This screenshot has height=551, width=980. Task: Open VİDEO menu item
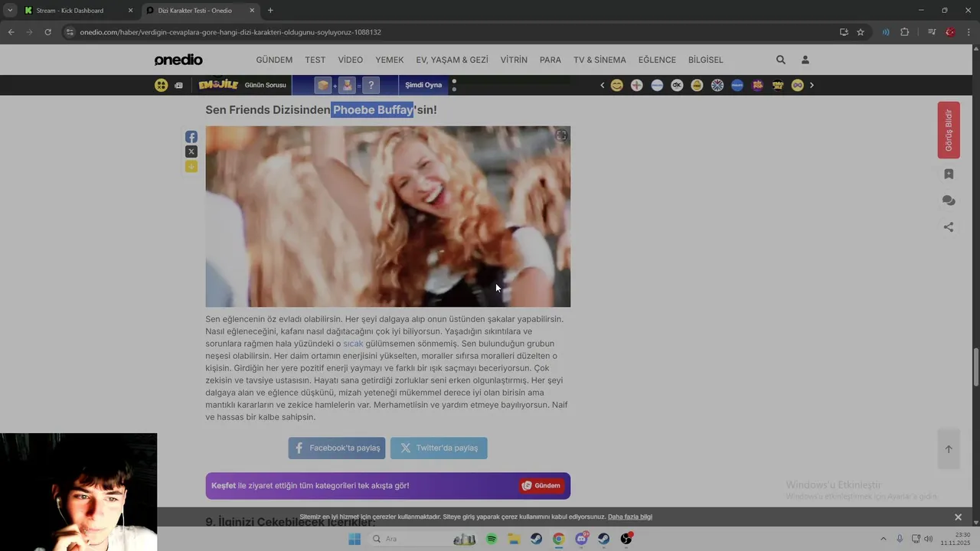[x=351, y=60]
